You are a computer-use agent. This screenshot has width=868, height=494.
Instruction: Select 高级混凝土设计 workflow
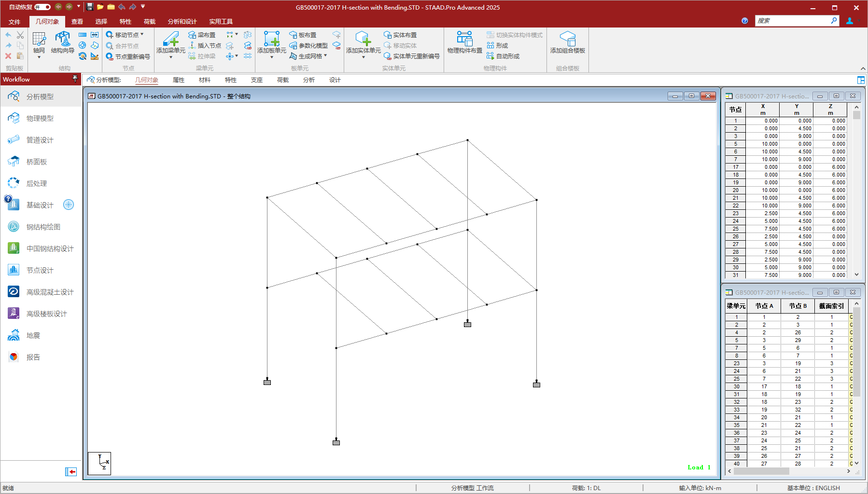(41, 292)
